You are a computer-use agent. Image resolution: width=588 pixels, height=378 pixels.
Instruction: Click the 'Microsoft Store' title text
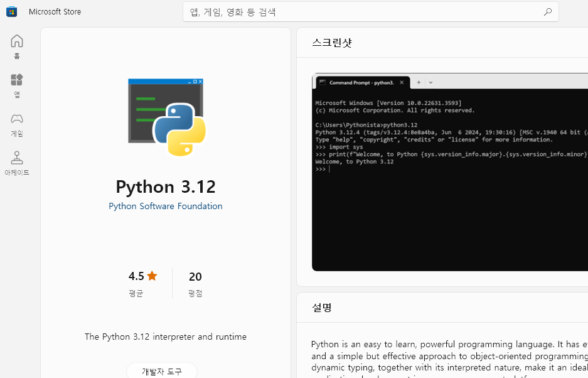55,12
